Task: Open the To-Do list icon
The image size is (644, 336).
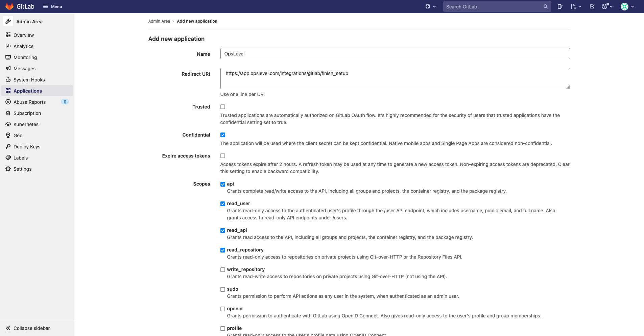Action: click(x=592, y=6)
